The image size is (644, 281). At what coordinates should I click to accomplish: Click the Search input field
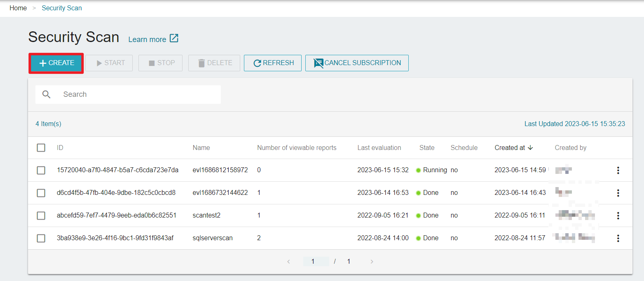pyautogui.click(x=128, y=94)
